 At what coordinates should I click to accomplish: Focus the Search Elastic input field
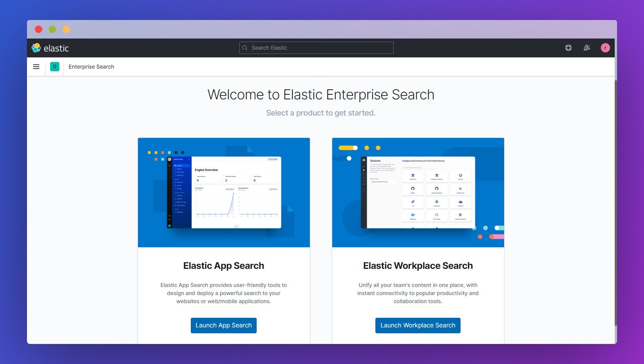coord(316,48)
